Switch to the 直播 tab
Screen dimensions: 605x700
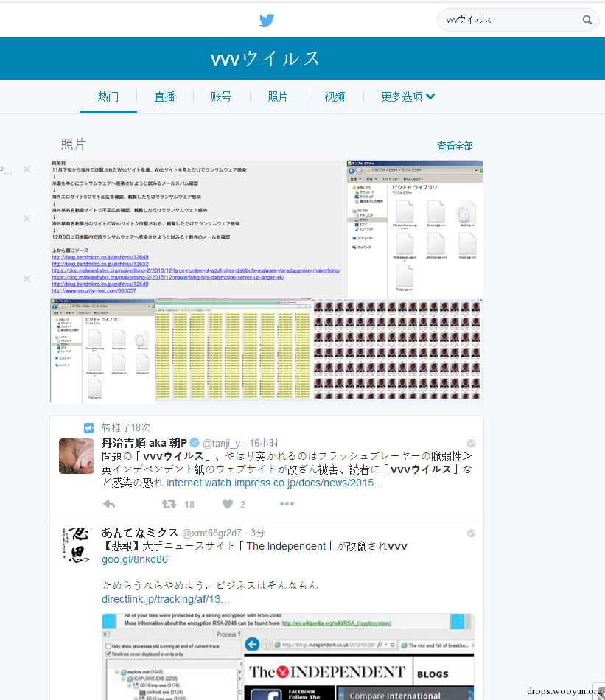[x=165, y=97]
